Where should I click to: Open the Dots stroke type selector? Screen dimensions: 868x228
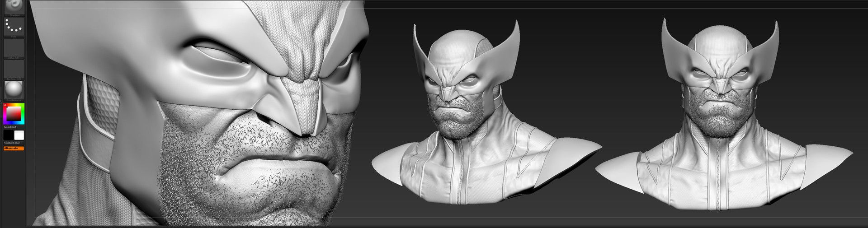click(14, 27)
